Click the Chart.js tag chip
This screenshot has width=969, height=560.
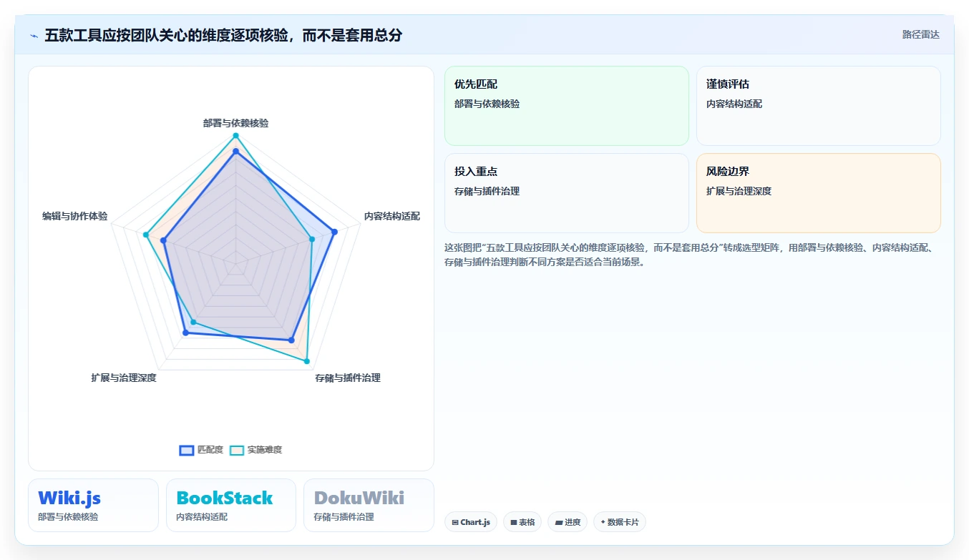(x=471, y=522)
